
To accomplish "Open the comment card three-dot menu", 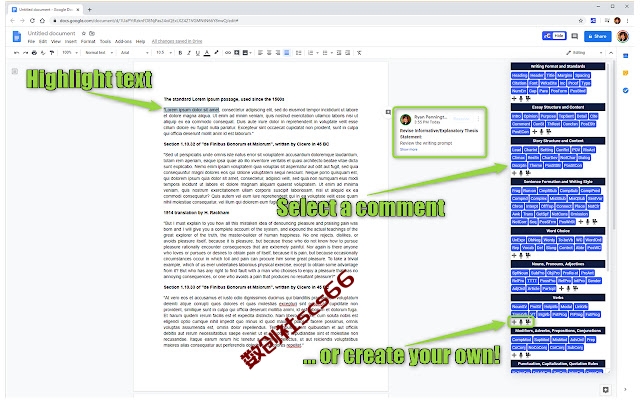I will click(478, 119).
